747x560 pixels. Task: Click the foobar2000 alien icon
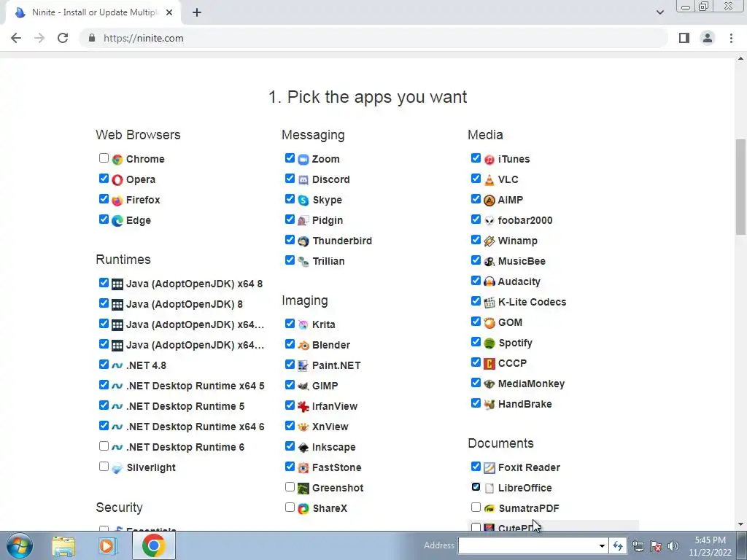(x=489, y=220)
